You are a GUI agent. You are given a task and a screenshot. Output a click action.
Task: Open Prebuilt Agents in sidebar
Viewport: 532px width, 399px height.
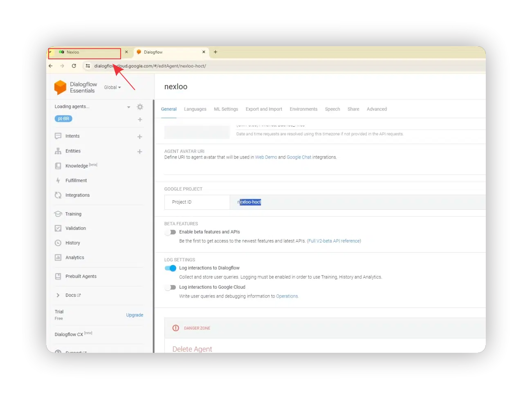[x=81, y=276]
